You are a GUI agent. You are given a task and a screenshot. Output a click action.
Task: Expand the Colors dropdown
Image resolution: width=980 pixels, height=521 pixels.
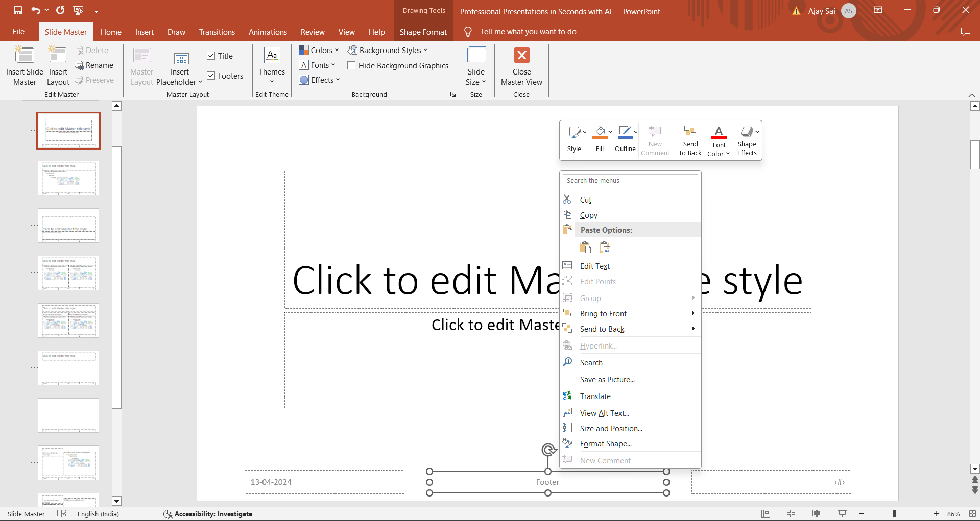(319, 50)
